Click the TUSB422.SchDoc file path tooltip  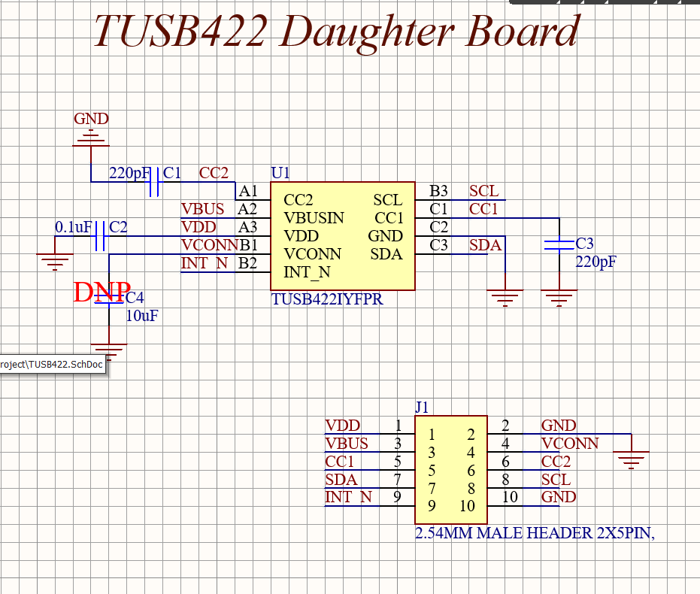53,365
